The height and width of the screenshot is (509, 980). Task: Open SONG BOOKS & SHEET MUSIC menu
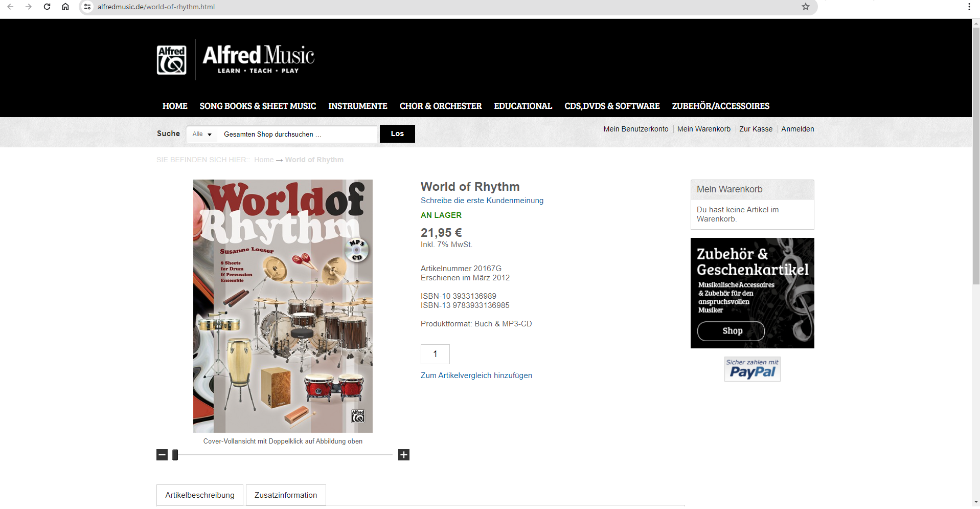point(258,106)
